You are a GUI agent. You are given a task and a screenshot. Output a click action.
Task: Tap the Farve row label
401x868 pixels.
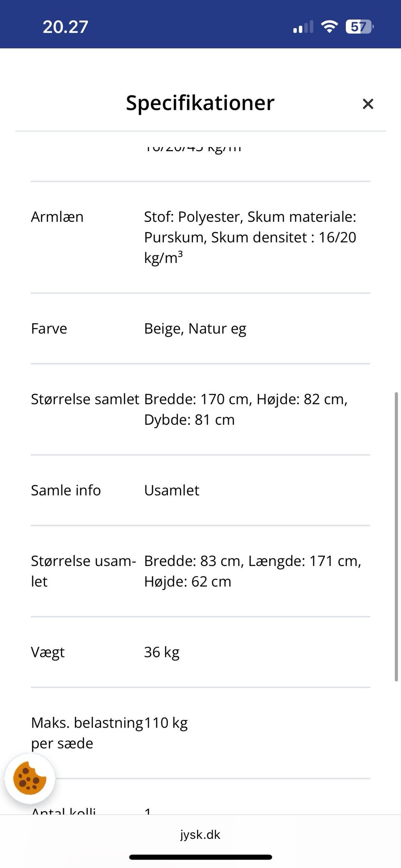(x=49, y=329)
